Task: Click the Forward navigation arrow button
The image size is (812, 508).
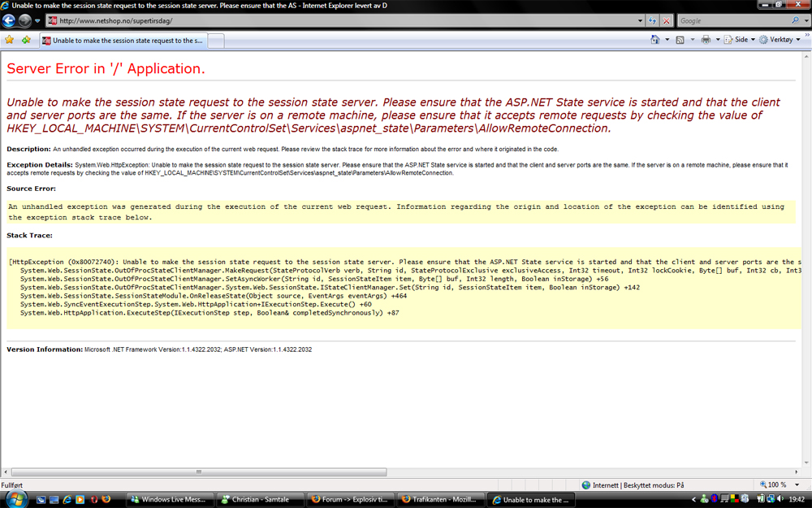Action: coord(24,20)
